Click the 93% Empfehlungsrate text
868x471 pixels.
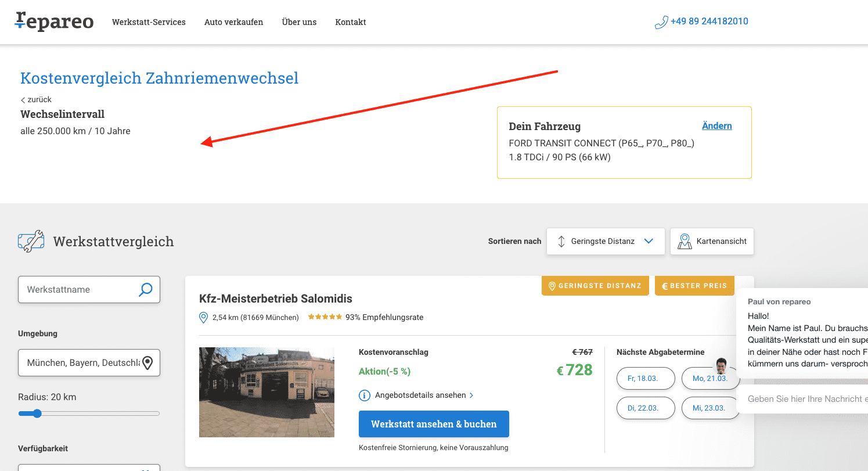point(384,317)
